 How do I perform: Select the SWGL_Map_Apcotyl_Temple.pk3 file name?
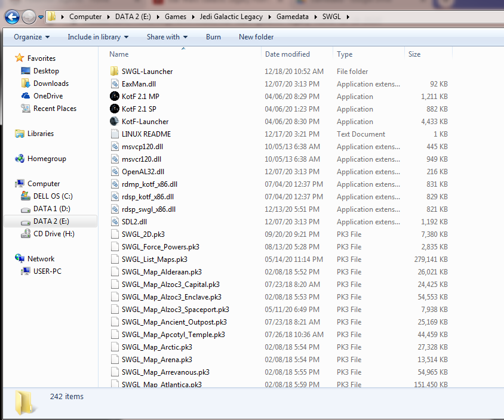point(173,335)
